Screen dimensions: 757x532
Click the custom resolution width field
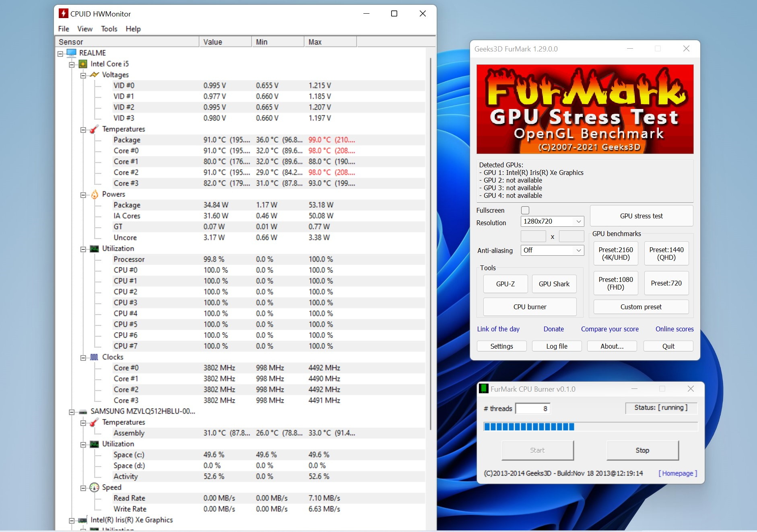click(x=533, y=236)
